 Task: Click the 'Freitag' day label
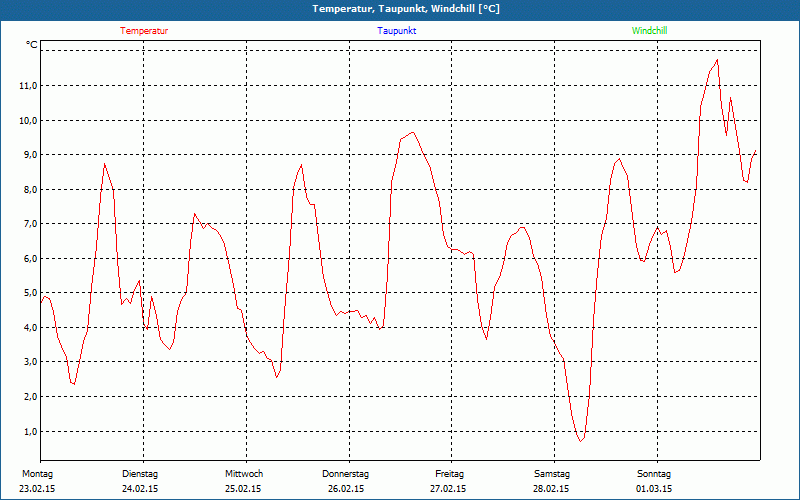(x=449, y=474)
